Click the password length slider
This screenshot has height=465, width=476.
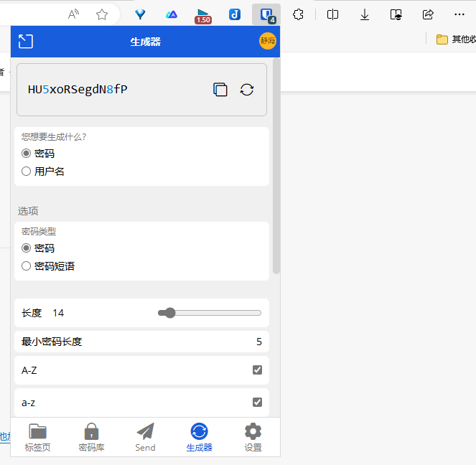point(209,313)
